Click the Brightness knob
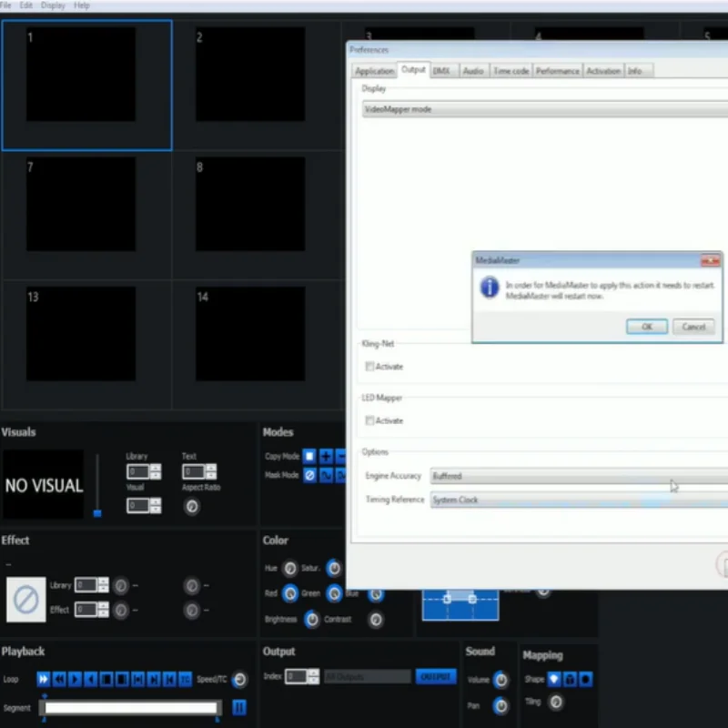 coord(312,620)
